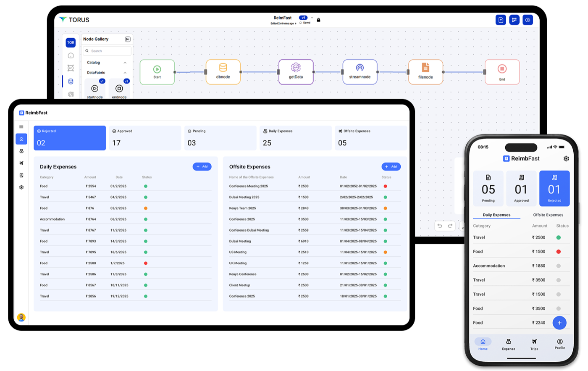Click the user avatar in tablet sidebar
This screenshot has height=371, width=588.
21,318
